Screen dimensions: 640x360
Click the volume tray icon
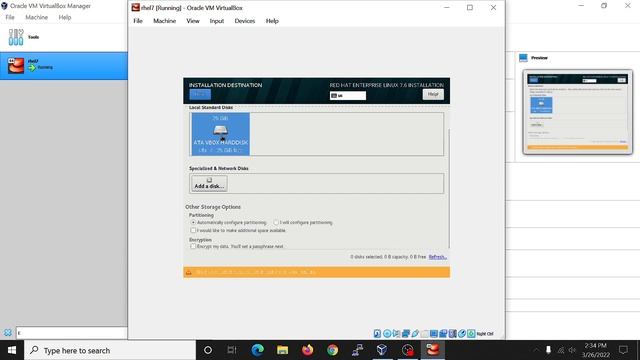[x=572, y=350]
